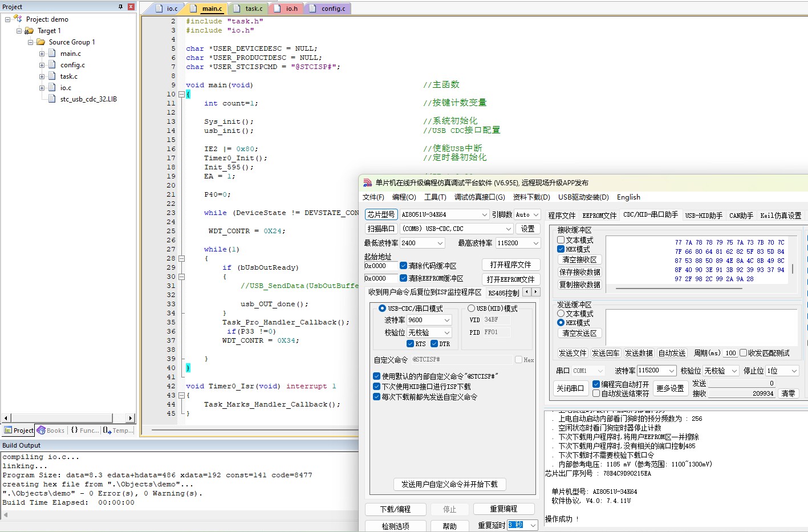Click receive buffer vertical scrollbar thumb
Viewport: 808px width, 532px height.
point(793,269)
